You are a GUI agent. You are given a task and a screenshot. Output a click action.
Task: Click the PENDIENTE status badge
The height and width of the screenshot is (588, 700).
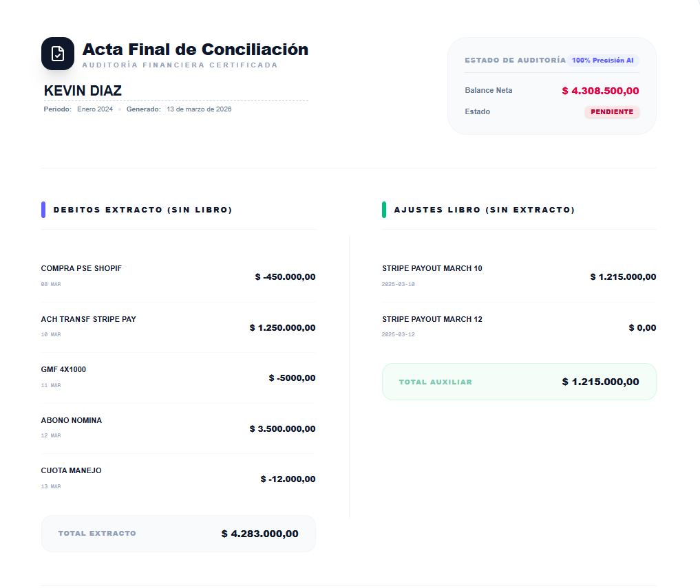[x=612, y=111]
